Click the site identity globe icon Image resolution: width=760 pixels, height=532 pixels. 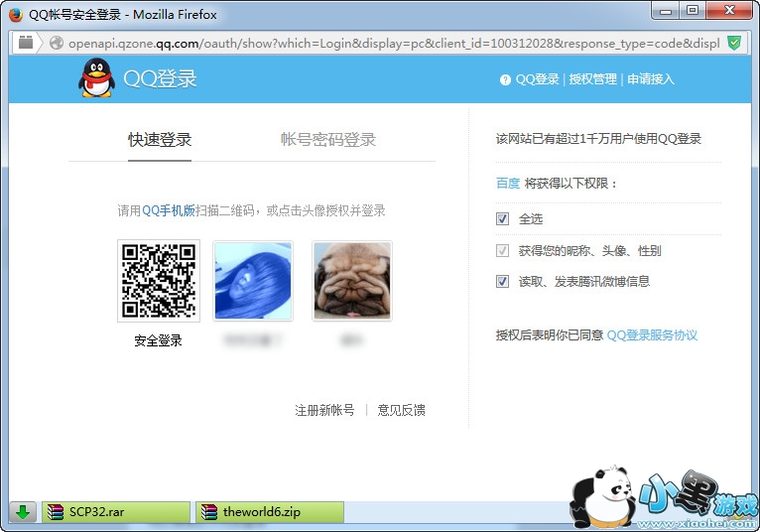coord(57,43)
